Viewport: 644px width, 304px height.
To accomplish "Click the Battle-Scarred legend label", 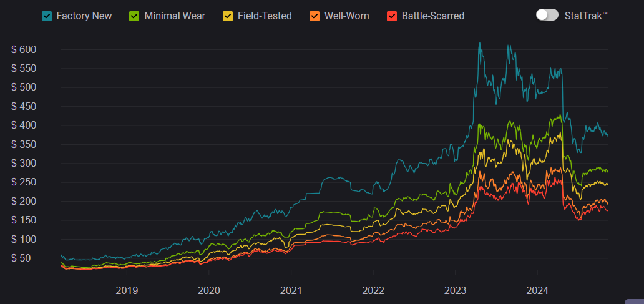I will [x=433, y=16].
